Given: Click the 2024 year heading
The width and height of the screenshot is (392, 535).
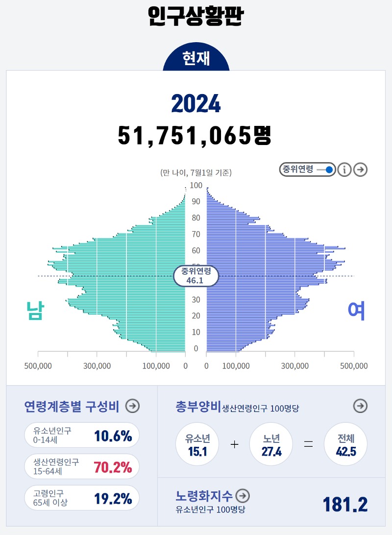Looking at the screenshot, I should [x=196, y=103].
